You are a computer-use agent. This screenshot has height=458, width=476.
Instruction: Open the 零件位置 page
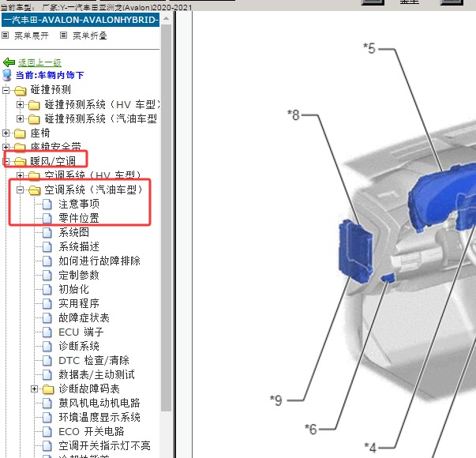coord(79,219)
